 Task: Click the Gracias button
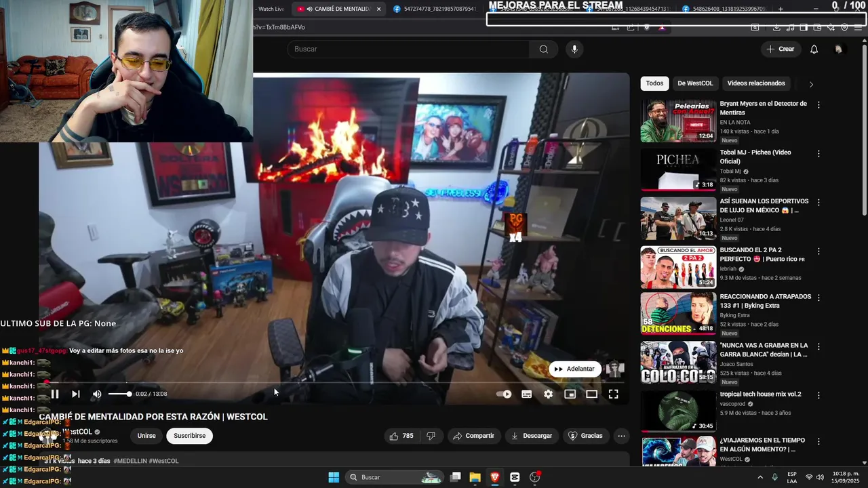(x=586, y=436)
